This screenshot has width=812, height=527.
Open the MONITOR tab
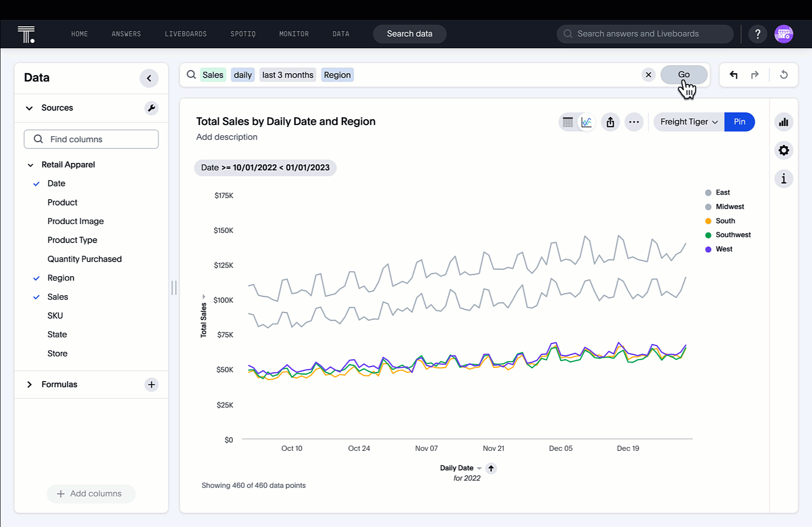tap(294, 34)
